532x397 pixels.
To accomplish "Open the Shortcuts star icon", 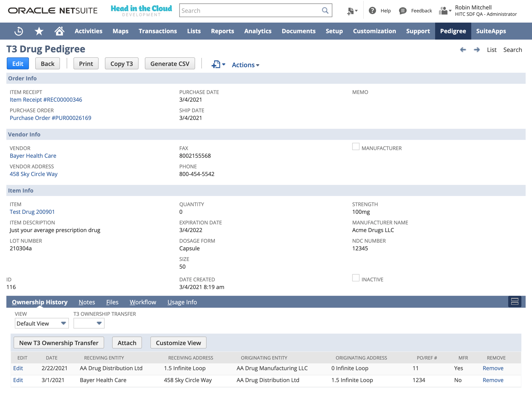I will 39,31.
